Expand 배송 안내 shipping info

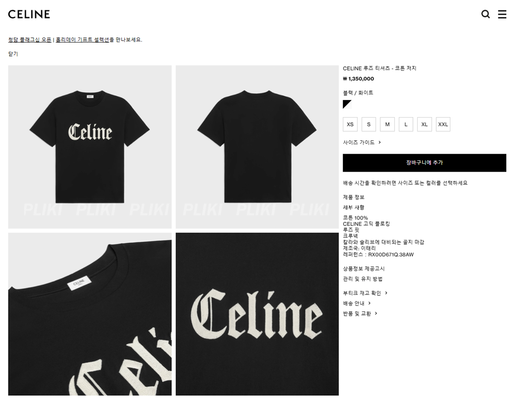(357, 303)
